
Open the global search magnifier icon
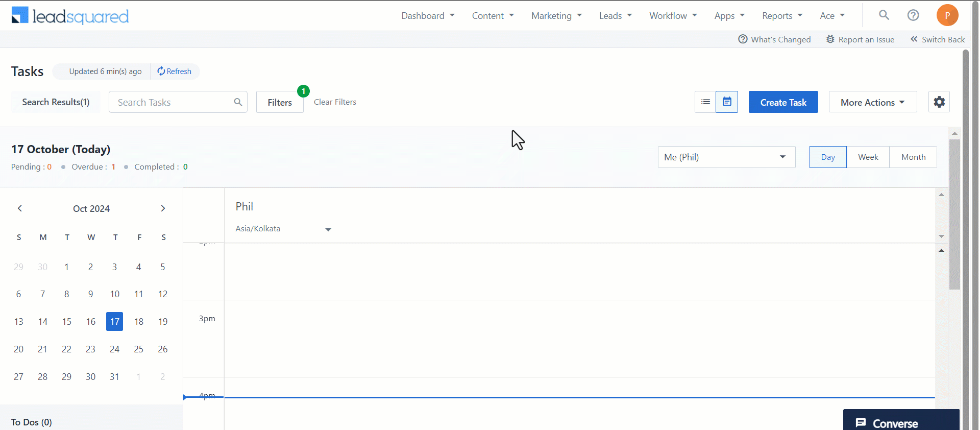pyautogui.click(x=884, y=15)
